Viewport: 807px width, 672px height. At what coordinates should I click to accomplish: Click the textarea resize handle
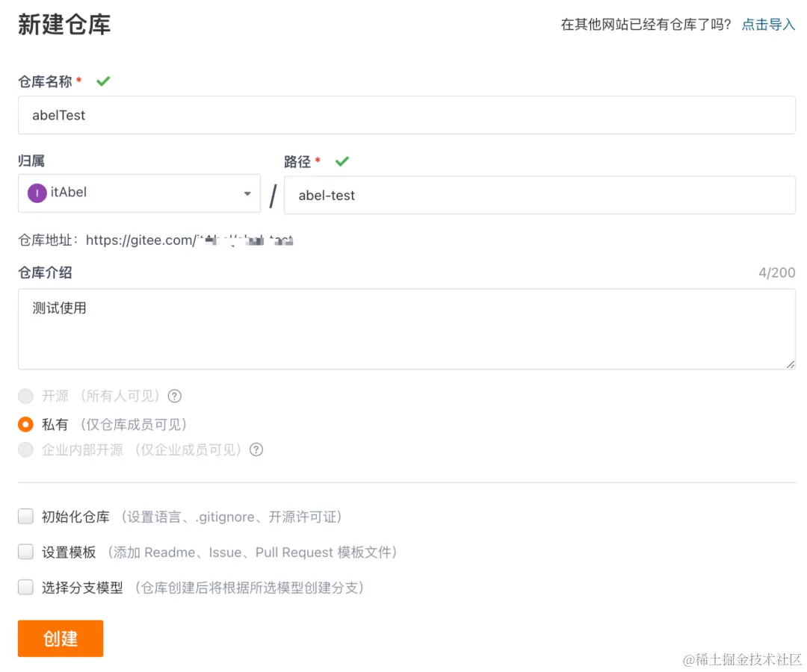point(791,364)
